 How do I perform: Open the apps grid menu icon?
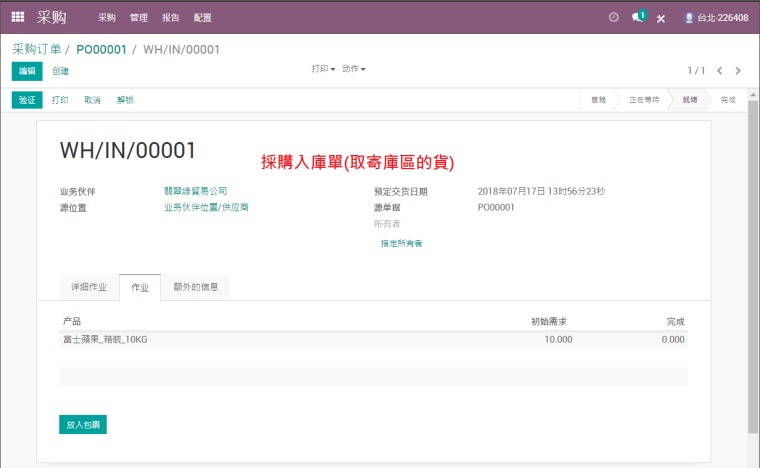pos(18,17)
